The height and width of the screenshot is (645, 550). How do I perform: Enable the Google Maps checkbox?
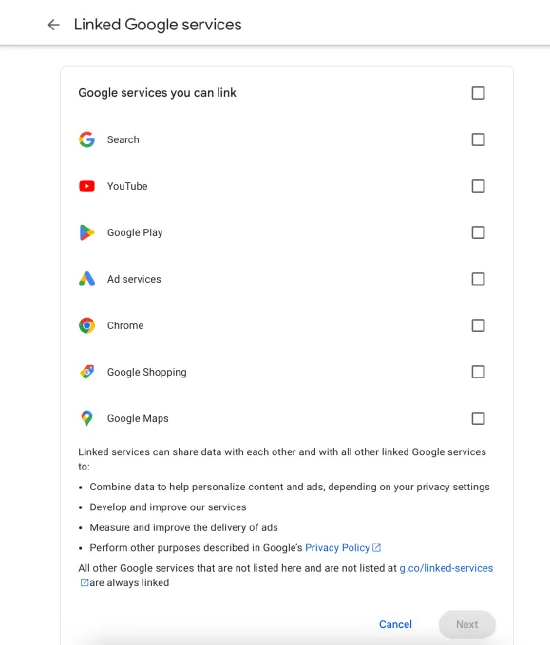[x=478, y=418]
